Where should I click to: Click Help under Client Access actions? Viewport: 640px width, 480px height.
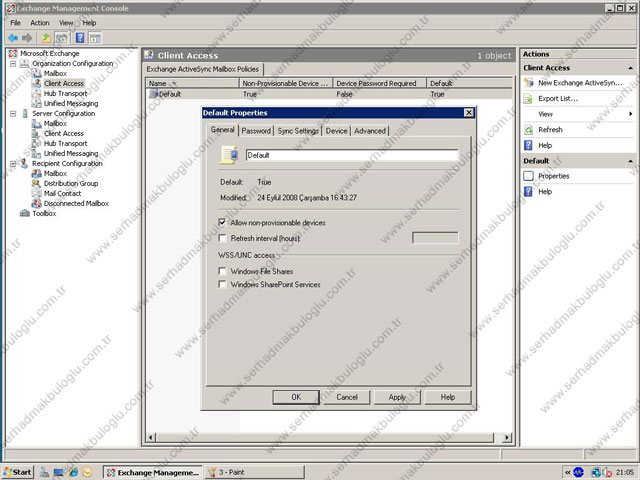point(545,145)
